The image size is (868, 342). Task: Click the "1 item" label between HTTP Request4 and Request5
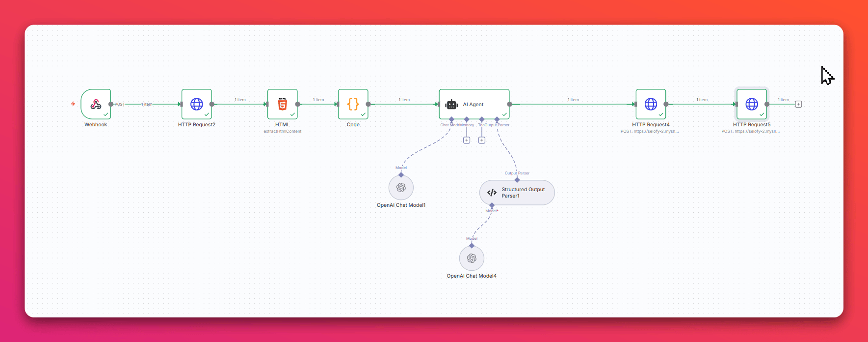coord(702,100)
